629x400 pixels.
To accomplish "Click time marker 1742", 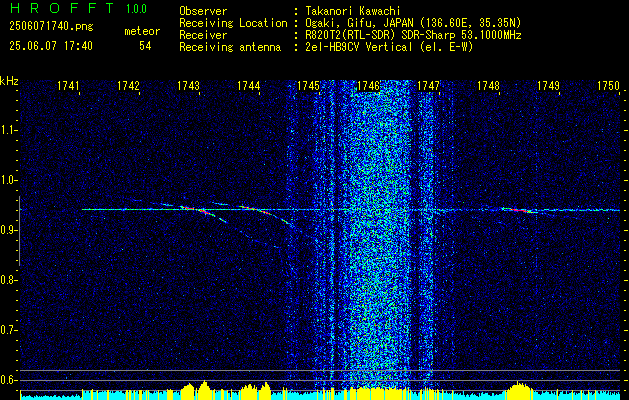I will (x=128, y=86).
